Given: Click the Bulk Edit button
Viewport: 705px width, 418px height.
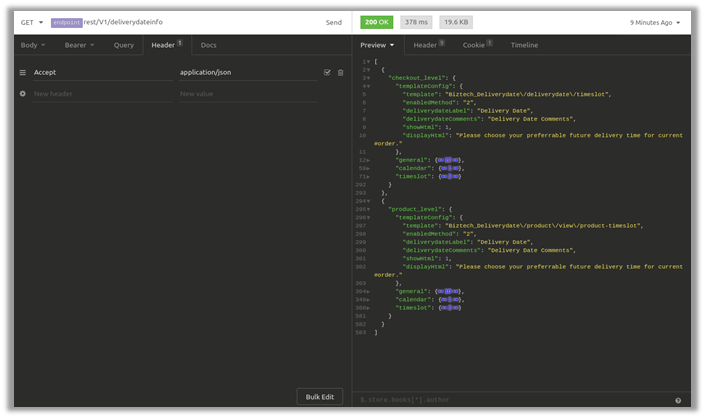Looking at the screenshot, I should tap(319, 397).
